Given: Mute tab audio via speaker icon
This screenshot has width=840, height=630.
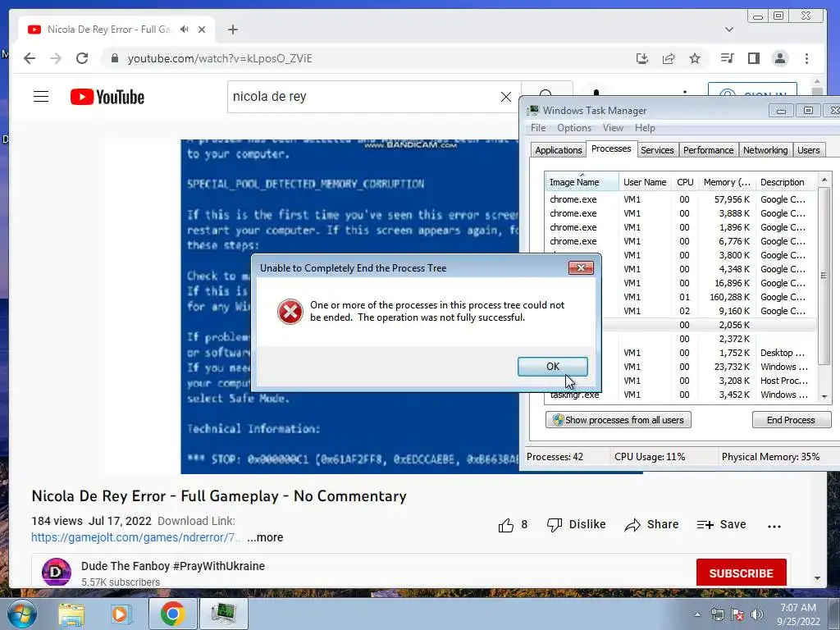Looking at the screenshot, I should [x=185, y=30].
